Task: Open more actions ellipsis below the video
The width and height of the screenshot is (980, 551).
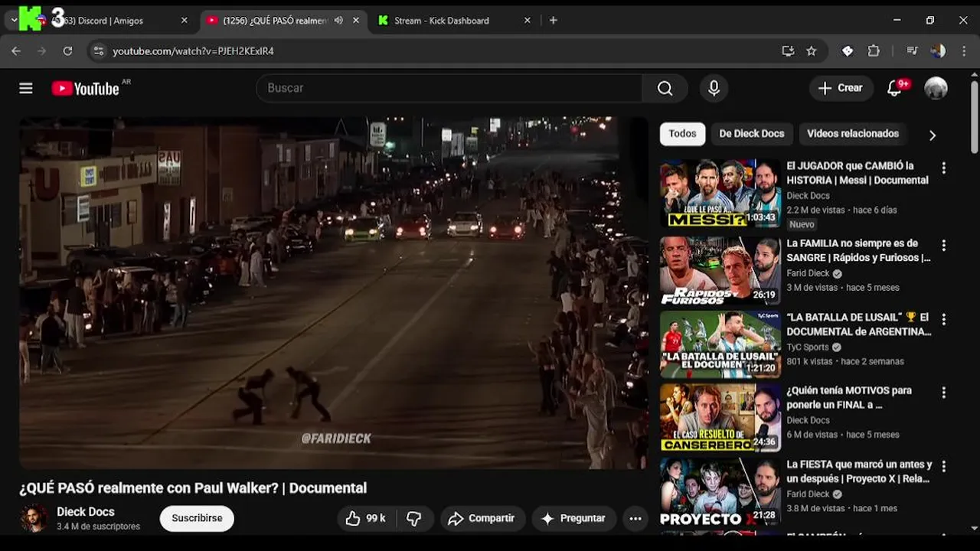Action: (x=635, y=518)
